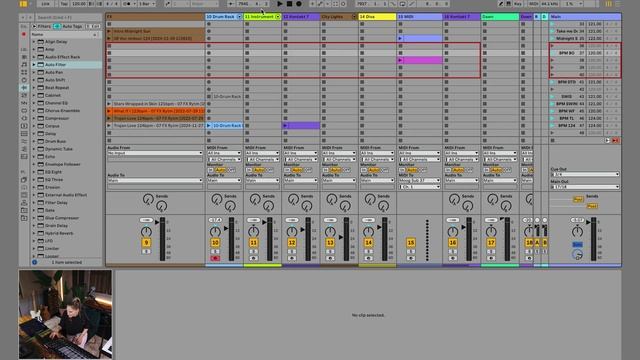Launch the orange What If clip

(x=109, y=111)
